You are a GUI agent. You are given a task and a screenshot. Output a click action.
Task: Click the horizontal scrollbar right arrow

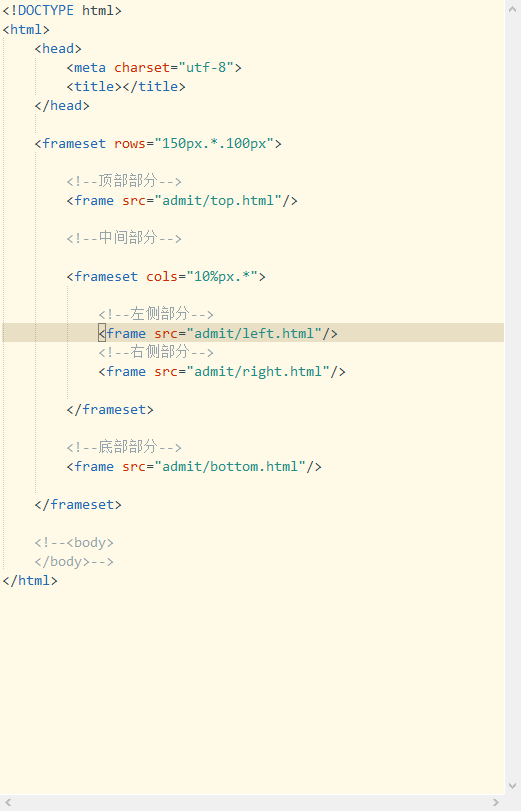[x=496, y=803]
